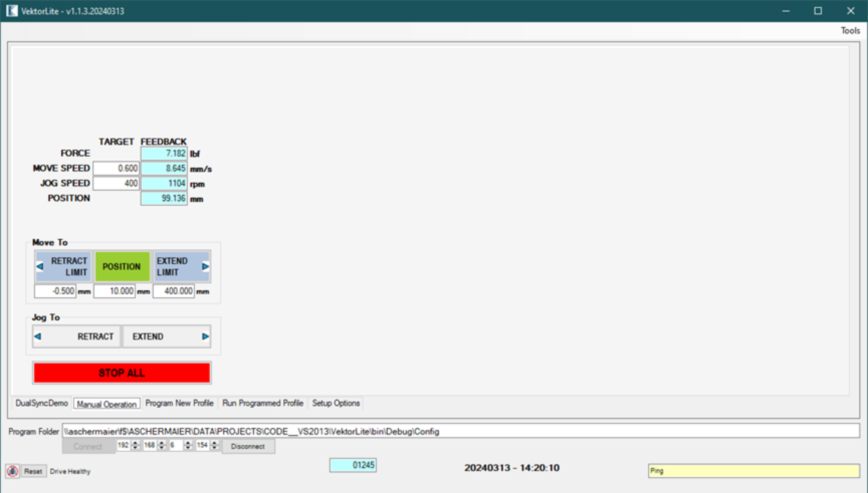868x493 pixels.
Task: Jog the actuator with RETRACT
Action: click(x=77, y=336)
